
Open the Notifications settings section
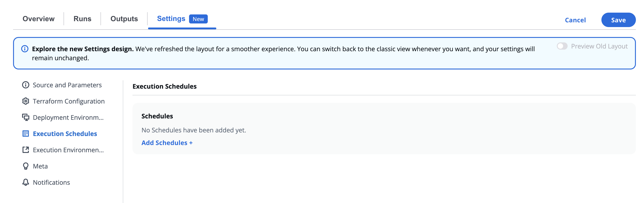tap(51, 182)
